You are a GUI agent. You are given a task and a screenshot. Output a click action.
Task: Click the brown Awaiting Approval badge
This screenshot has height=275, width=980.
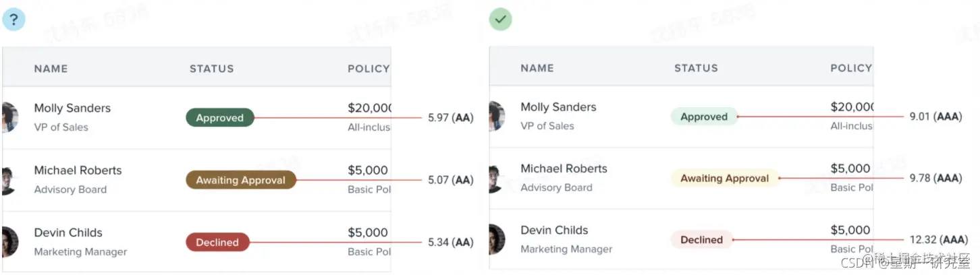[240, 180]
